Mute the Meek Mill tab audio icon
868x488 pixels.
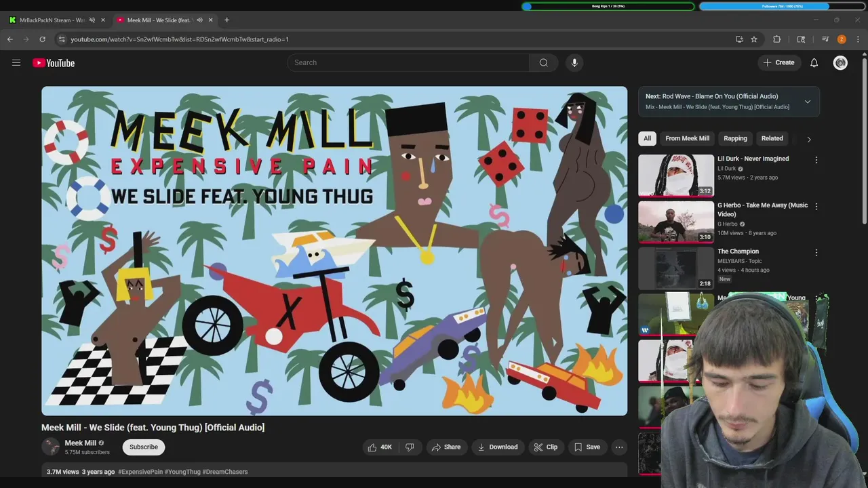(199, 20)
